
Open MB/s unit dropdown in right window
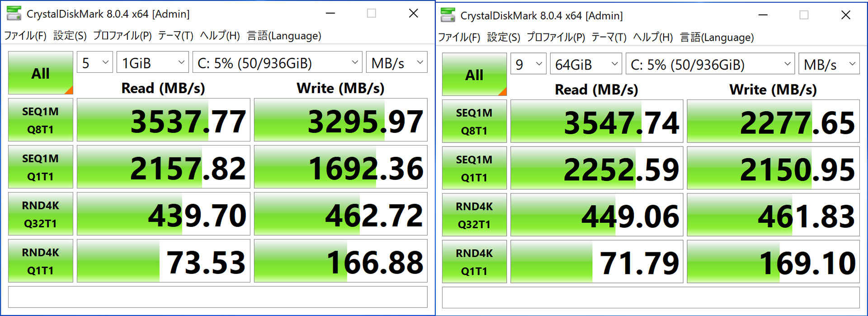(829, 64)
